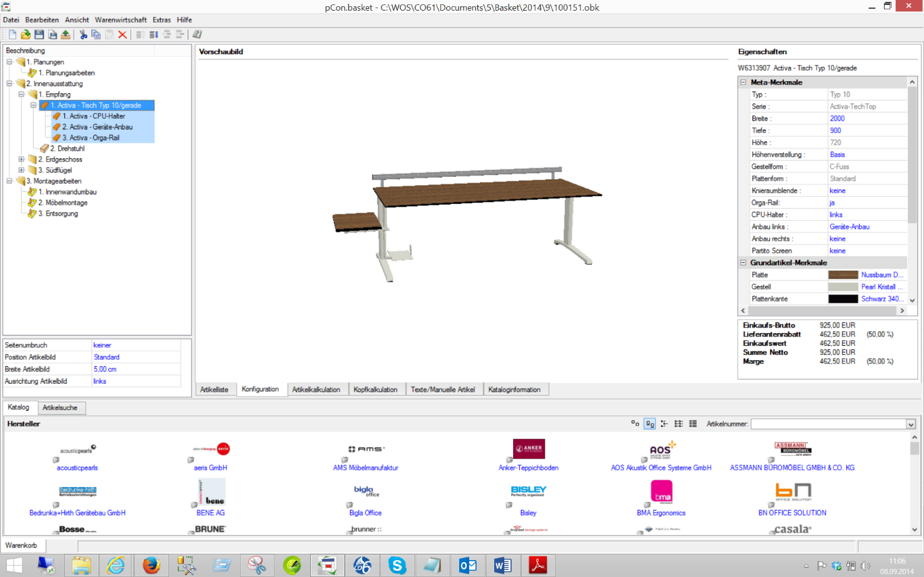924x577 pixels.
Task: Save the basket with the floppy disk icon
Action: (x=39, y=34)
